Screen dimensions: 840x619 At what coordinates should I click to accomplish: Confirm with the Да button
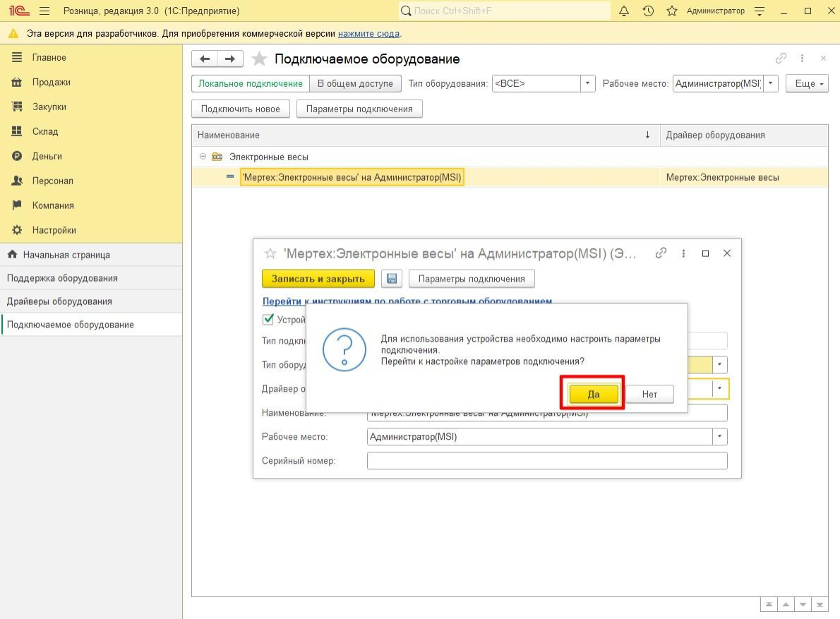pos(594,394)
